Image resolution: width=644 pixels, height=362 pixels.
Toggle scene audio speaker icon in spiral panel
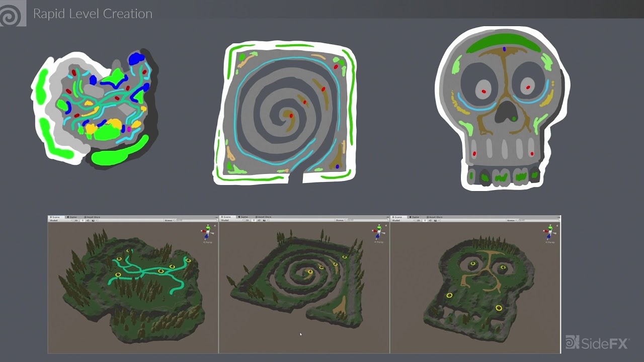259,220
